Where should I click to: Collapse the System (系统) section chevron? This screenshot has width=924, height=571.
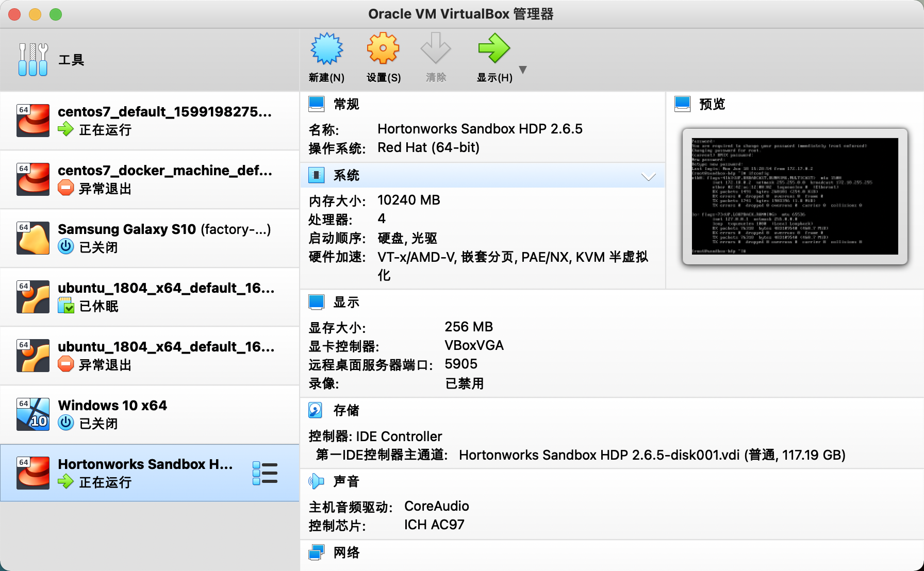click(x=648, y=177)
